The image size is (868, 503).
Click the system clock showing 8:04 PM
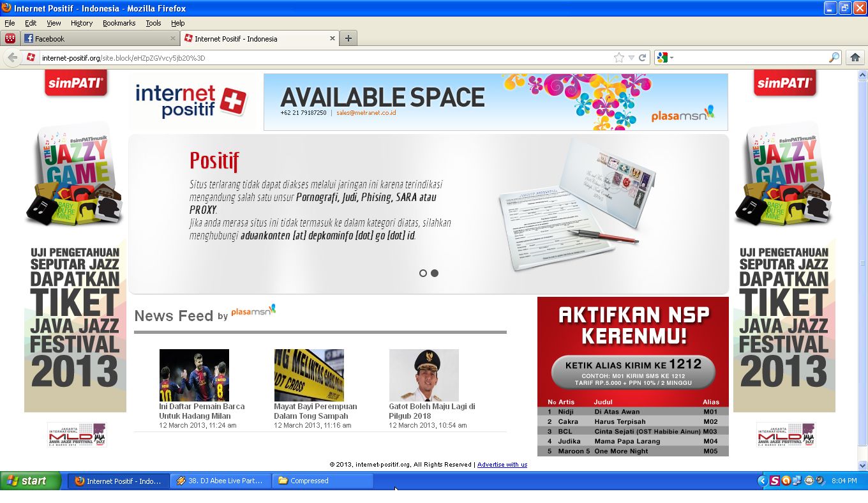click(x=844, y=481)
